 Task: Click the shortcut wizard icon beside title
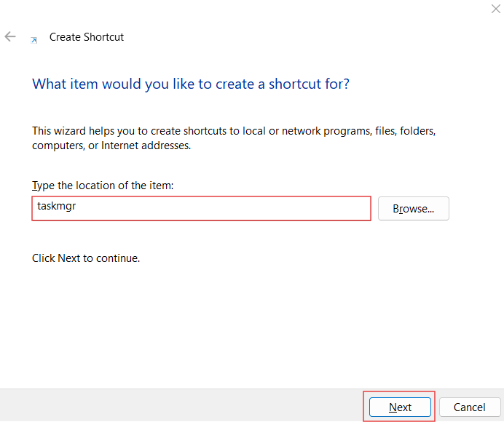click(34, 40)
